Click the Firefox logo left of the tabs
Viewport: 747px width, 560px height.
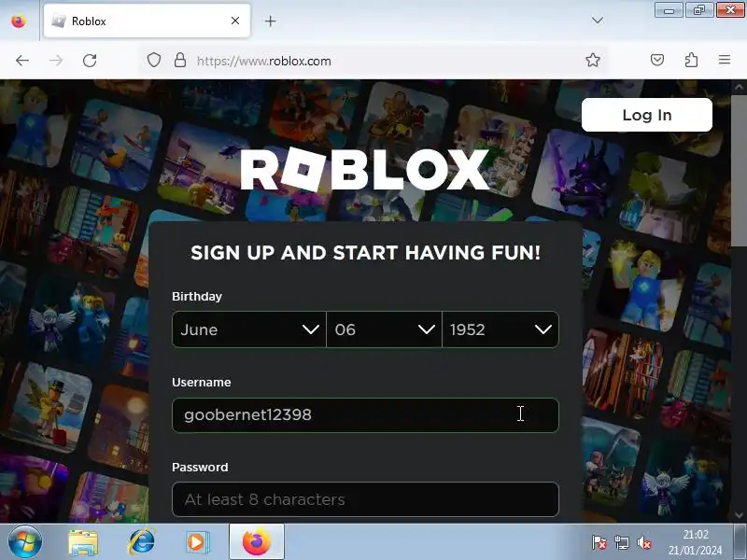pos(19,21)
